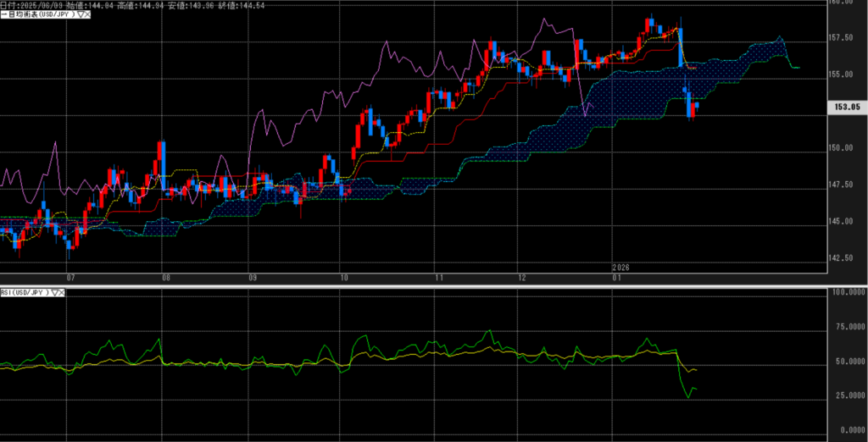
Task: Click the 25.0000 level on RSI axis
Action: (848, 395)
